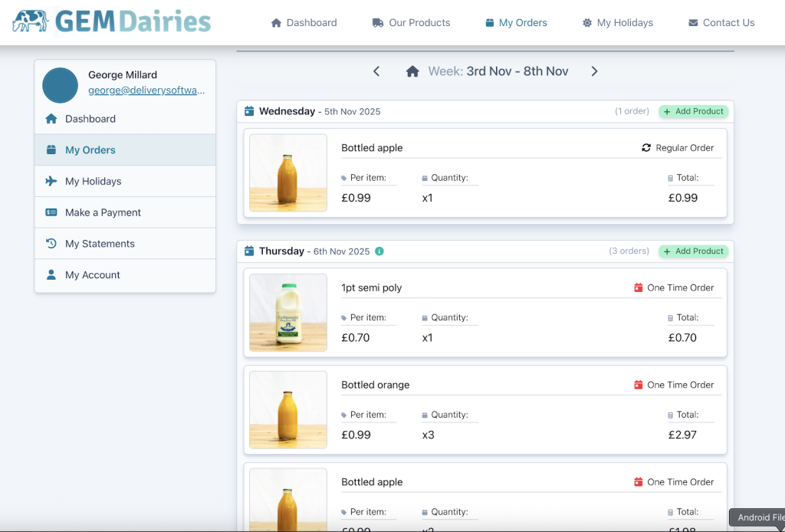Click Regular Order icon on Wednesday's Bottled apple

click(x=646, y=148)
